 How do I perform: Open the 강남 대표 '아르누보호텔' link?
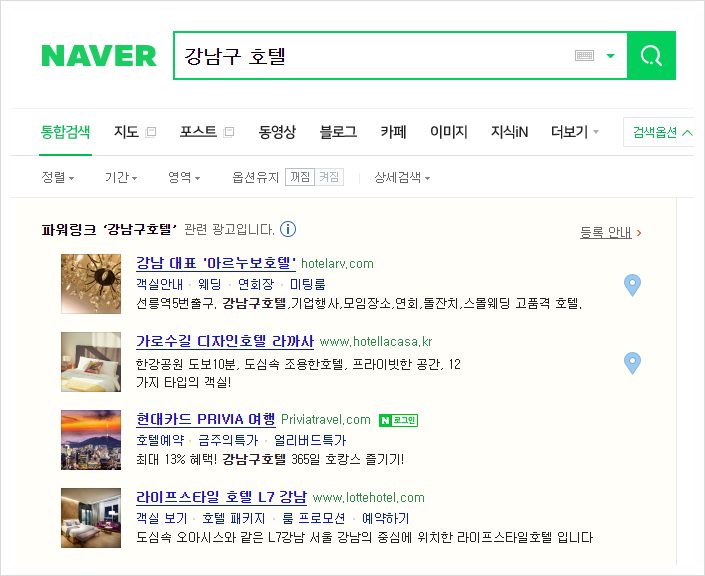pos(216,263)
